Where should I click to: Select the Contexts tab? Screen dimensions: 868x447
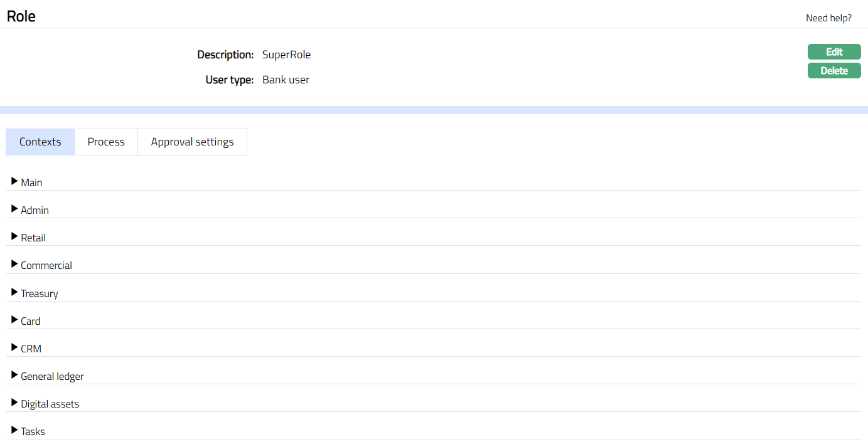pyautogui.click(x=40, y=142)
